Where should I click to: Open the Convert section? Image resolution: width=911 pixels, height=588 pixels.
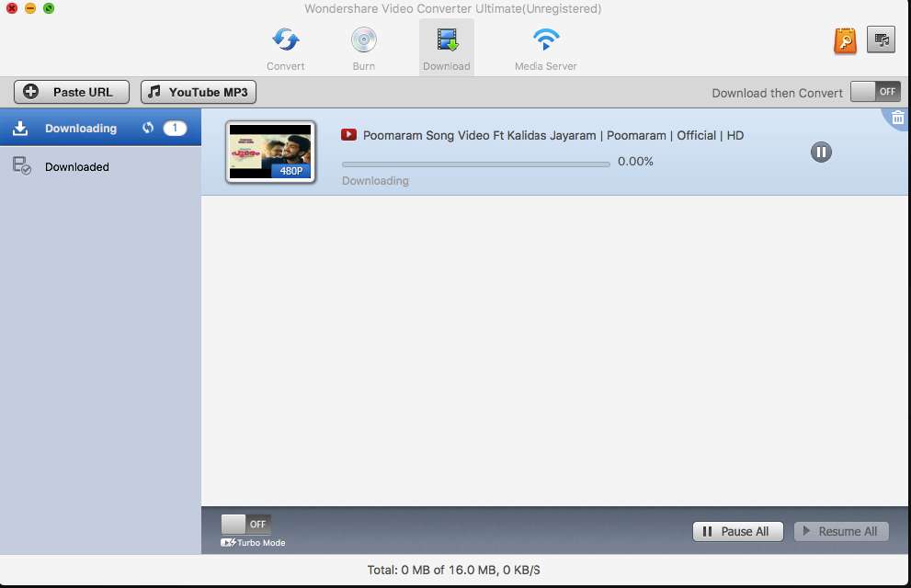286,48
